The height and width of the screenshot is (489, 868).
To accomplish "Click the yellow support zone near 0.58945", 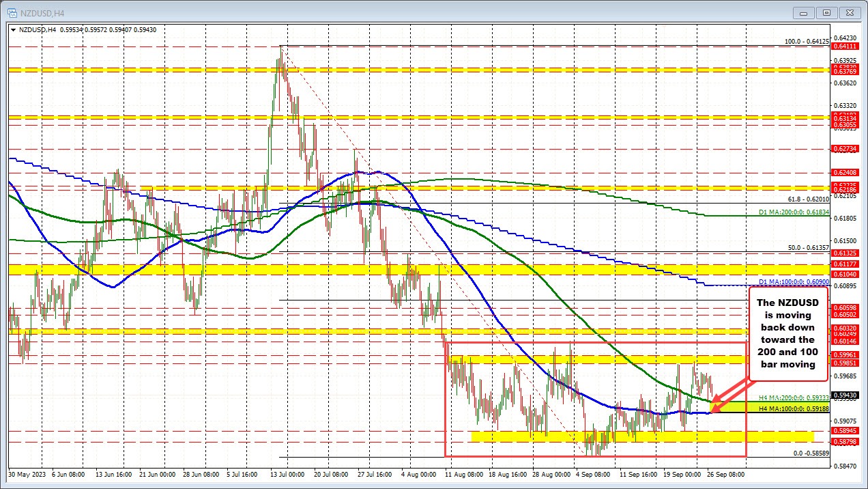I will 648,435.
